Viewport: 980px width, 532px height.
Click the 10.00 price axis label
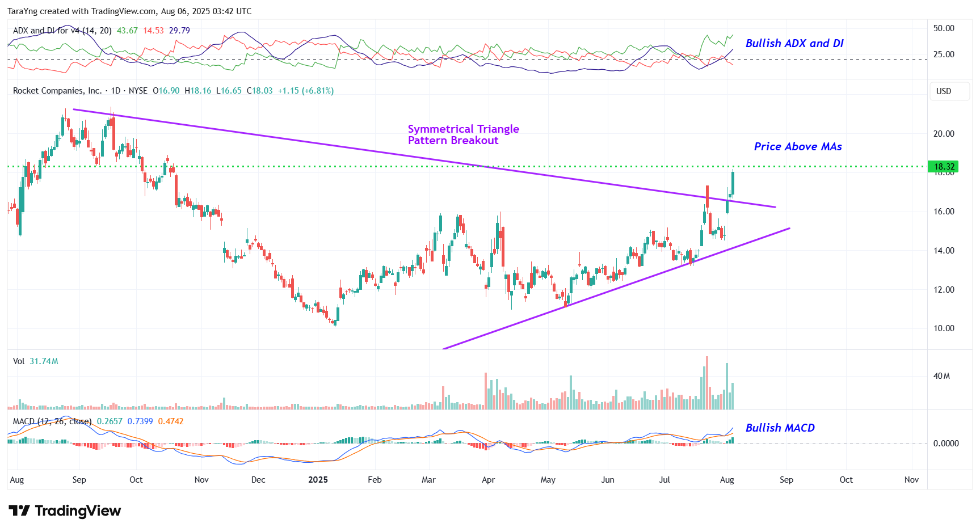[x=944, y=328]
